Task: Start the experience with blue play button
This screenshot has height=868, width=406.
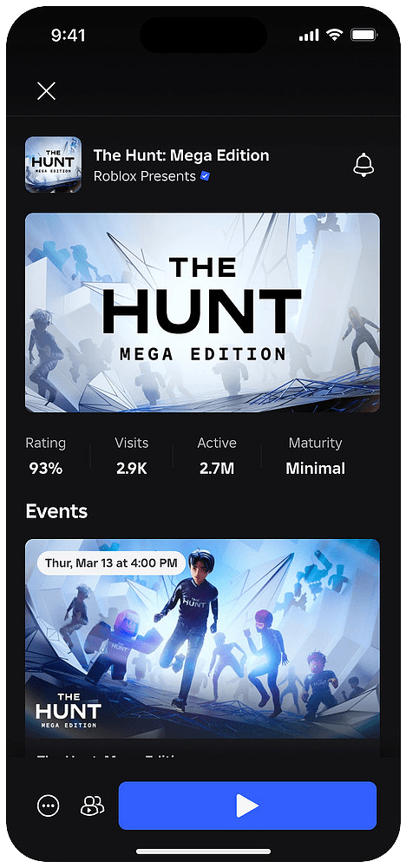Action: pyautogui.click(x=247, y=806)
